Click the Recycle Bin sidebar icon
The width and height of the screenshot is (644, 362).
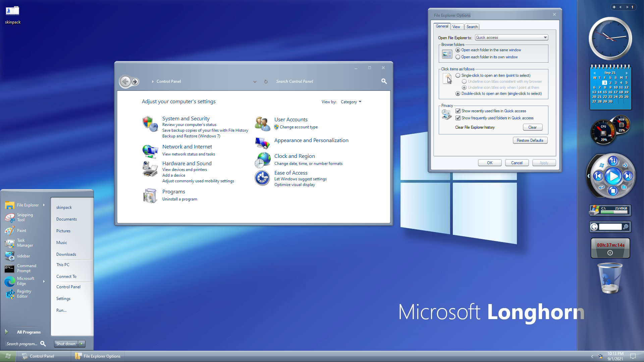pyautogui.click(x=610, y=278)
